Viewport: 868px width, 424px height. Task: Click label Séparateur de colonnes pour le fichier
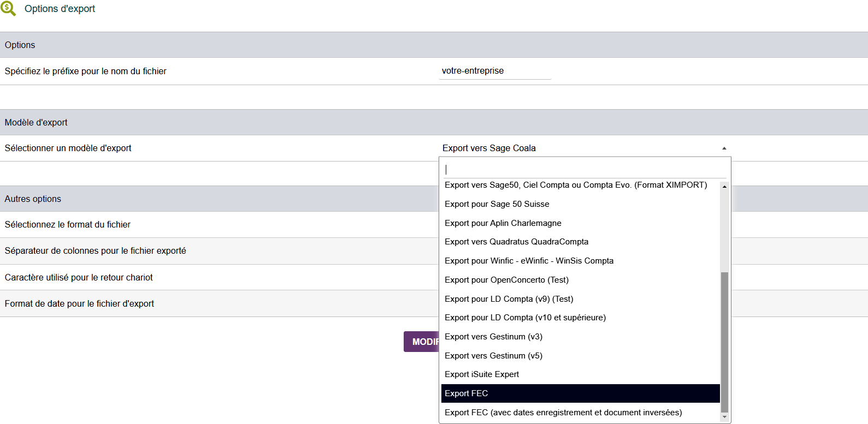point(96,251)
